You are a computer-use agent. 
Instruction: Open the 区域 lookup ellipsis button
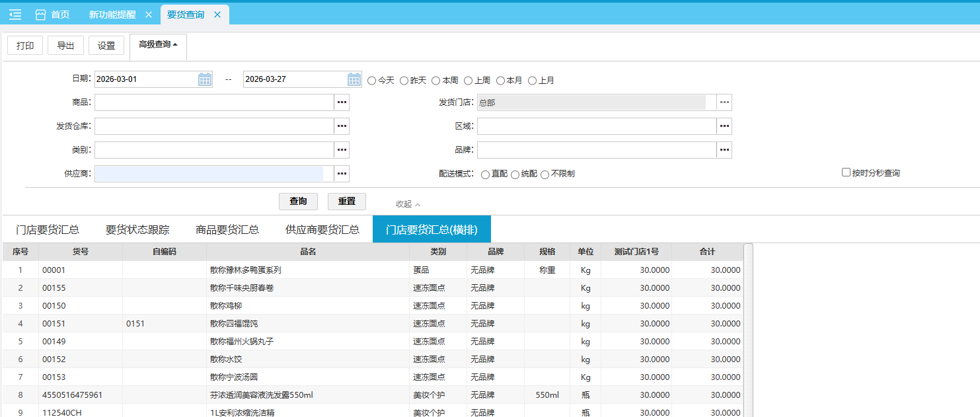(x=724, y=126)
